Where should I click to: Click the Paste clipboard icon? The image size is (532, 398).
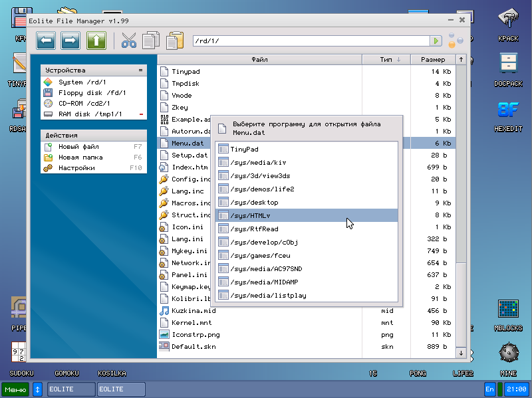[174, 41]
